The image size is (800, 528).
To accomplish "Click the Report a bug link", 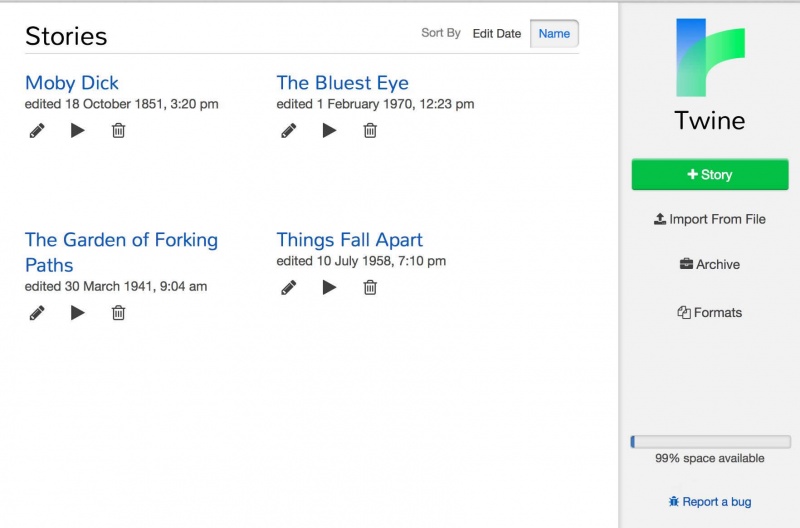I will click(710, 502).
